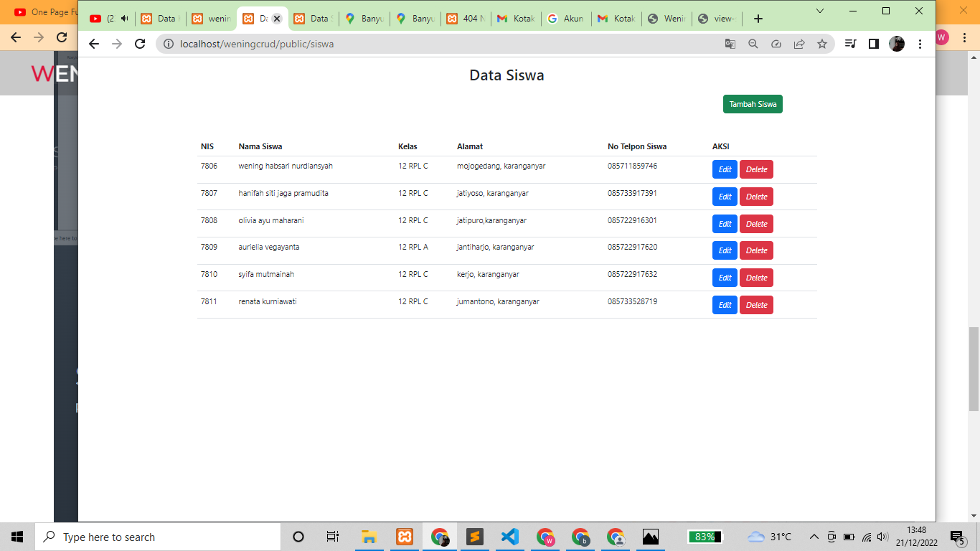The width and height of the screenshot is (980, 551).
Task: Edit the wening habsari nurdiansyah row
Action: click(x=725, y=169)
